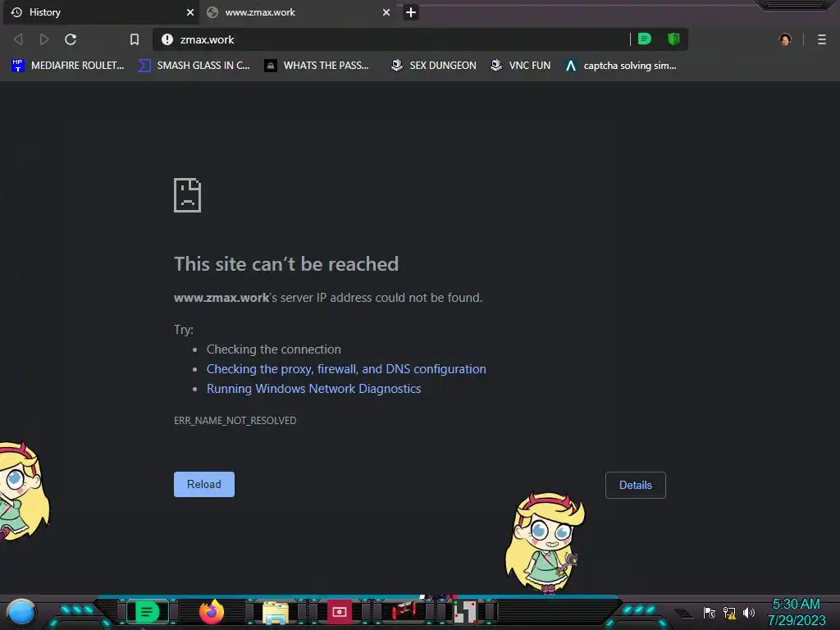
Task: Open green browser app on taskbar
Action: pyautogui.click(x=147, y=612)
